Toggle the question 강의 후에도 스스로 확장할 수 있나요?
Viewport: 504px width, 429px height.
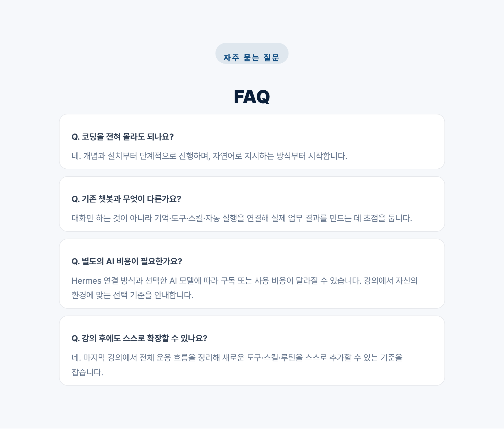[139, 338]
